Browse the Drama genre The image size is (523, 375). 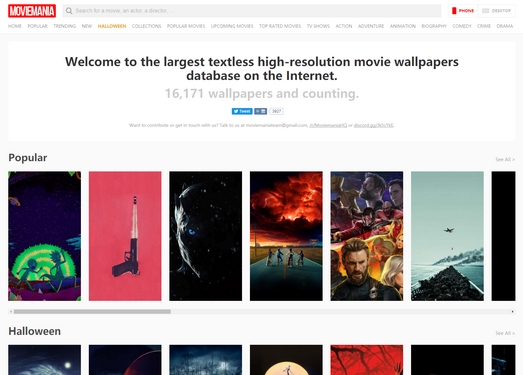(x=505, y=26)
